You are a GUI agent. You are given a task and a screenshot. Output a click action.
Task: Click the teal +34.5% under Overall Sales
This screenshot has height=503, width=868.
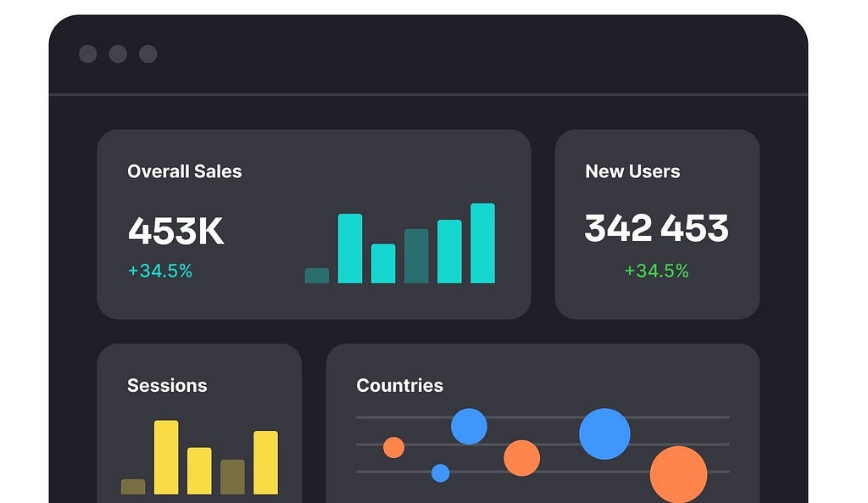point(160,271)
